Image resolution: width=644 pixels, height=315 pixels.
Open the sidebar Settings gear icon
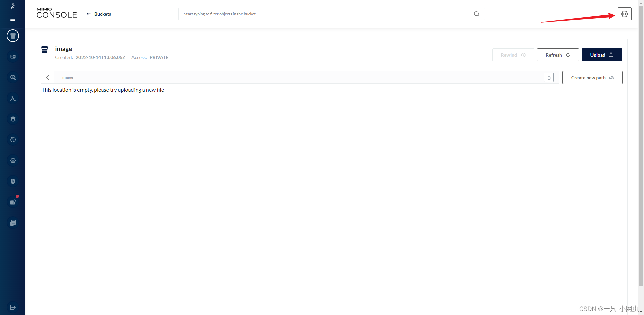[13, 161]
